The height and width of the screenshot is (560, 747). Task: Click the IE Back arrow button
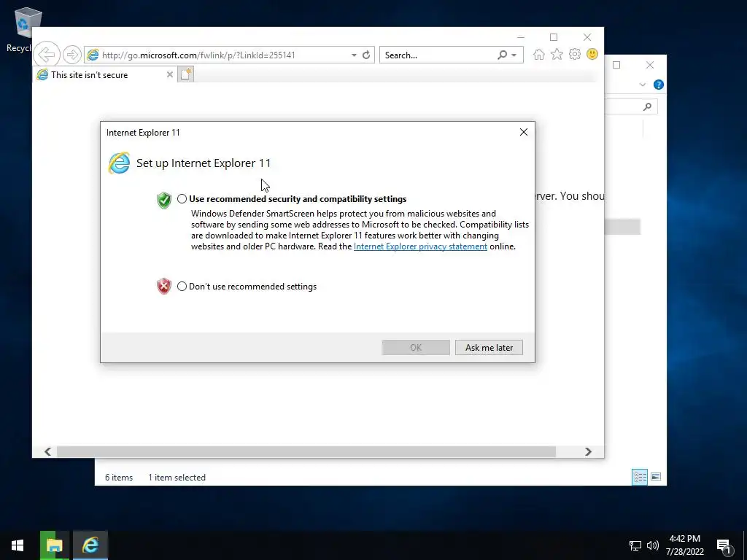(x=47, y=55)
